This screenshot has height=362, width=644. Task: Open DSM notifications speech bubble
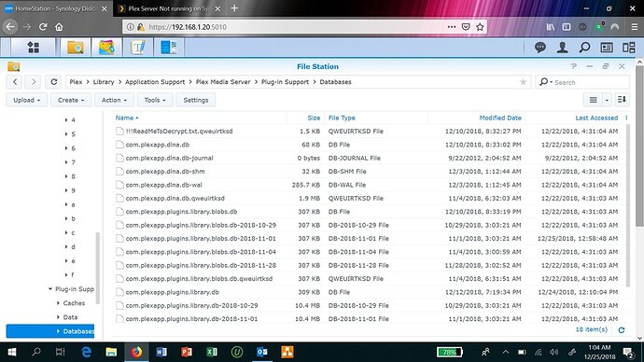(x=540, y=48)
